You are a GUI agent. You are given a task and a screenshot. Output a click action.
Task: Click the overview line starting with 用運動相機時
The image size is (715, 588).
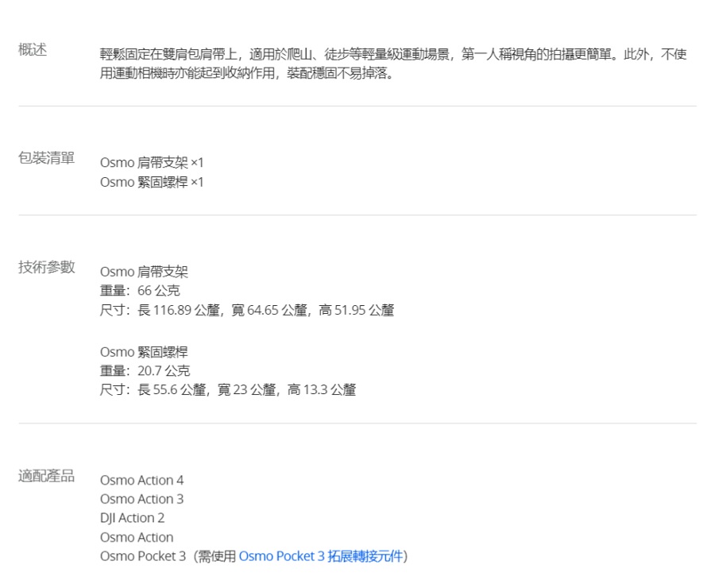[246, 74]
